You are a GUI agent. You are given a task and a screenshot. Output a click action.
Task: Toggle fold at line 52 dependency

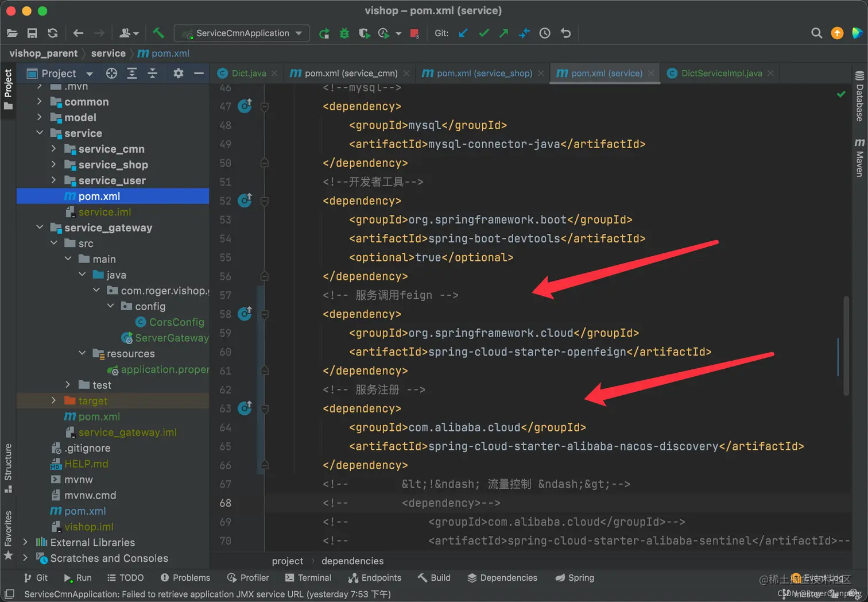pyautogui.click(x=265, y=200)
